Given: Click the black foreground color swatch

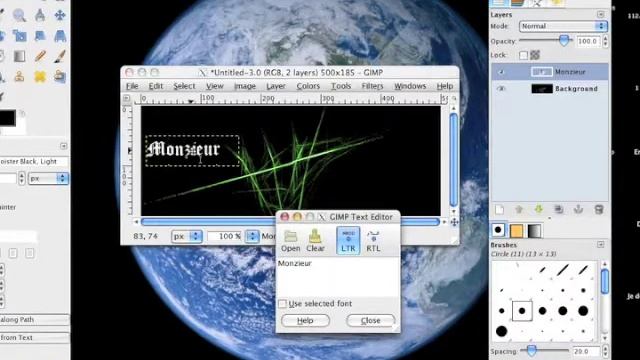Looking at the screenshot, I should (7, 118).
